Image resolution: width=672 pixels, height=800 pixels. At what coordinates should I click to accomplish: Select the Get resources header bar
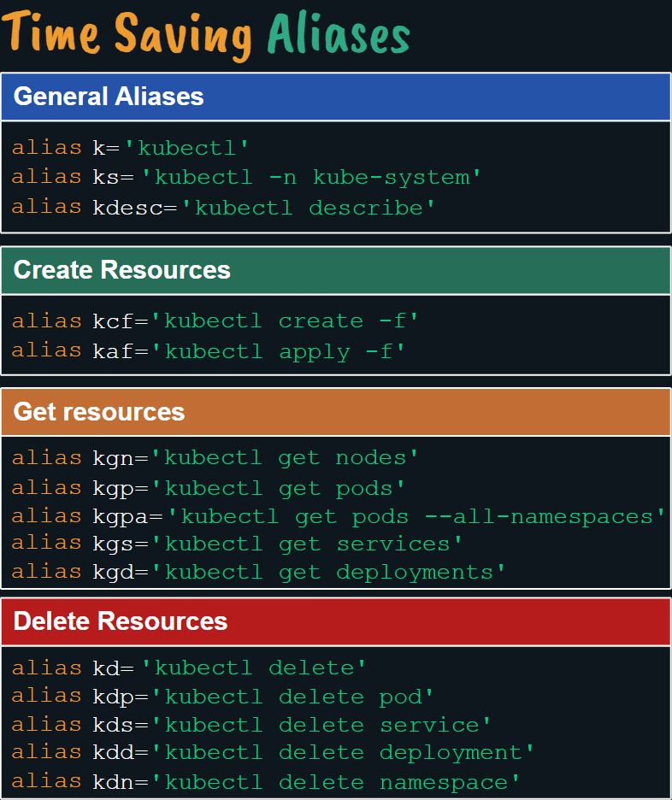(335, 412)
